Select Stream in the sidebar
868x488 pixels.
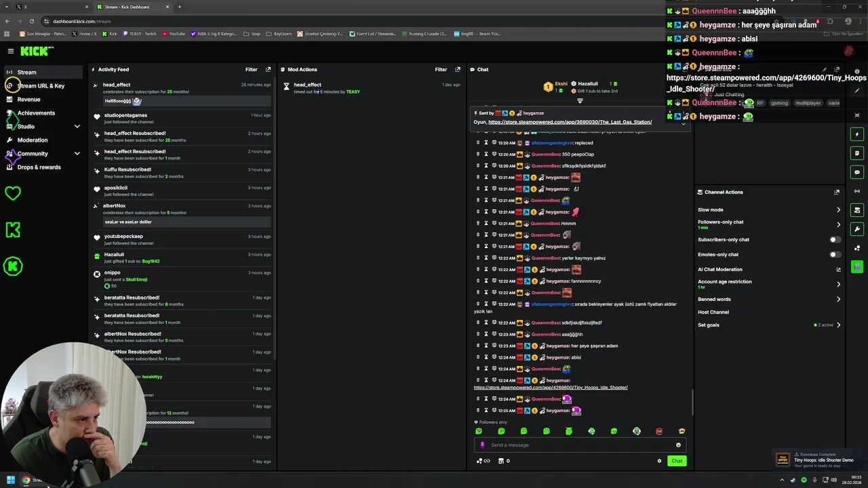point(43,72)
